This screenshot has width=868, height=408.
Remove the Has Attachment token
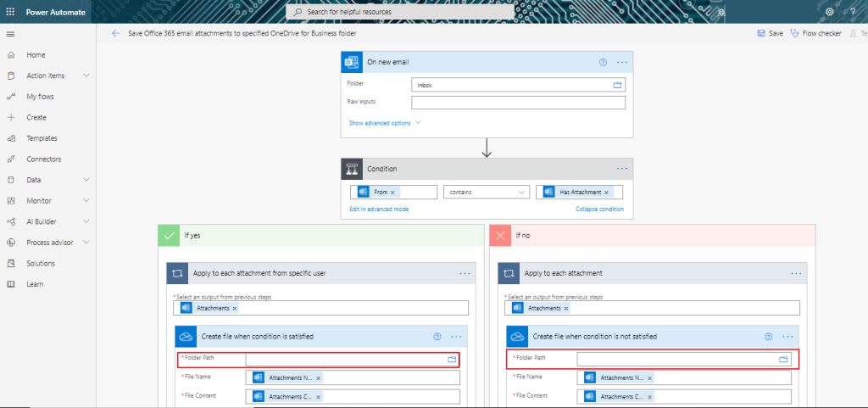tap(606, 192)
